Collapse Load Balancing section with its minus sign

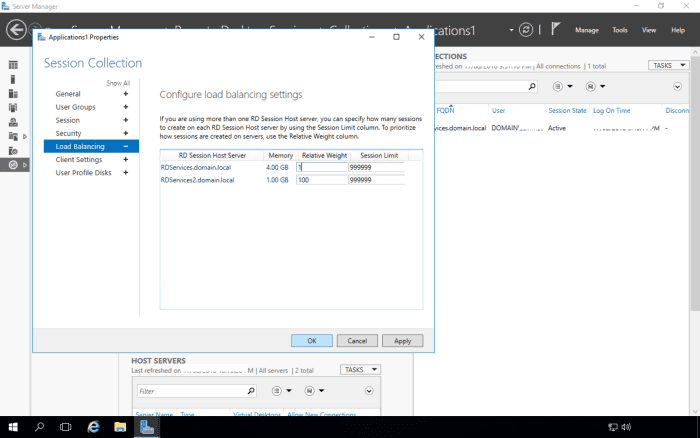pos(125,146)
